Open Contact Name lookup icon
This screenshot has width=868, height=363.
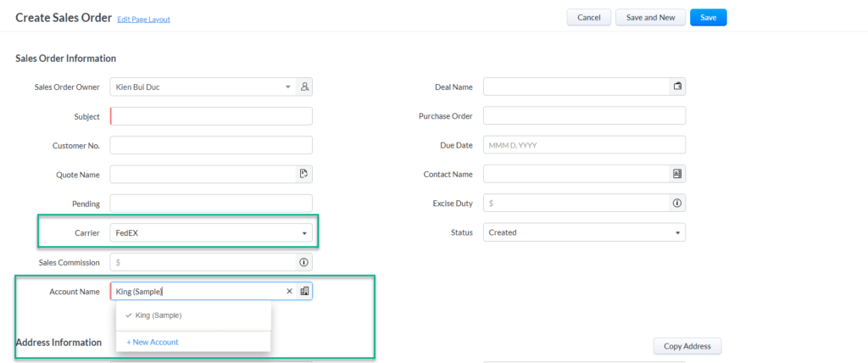(x=677, y=174)
